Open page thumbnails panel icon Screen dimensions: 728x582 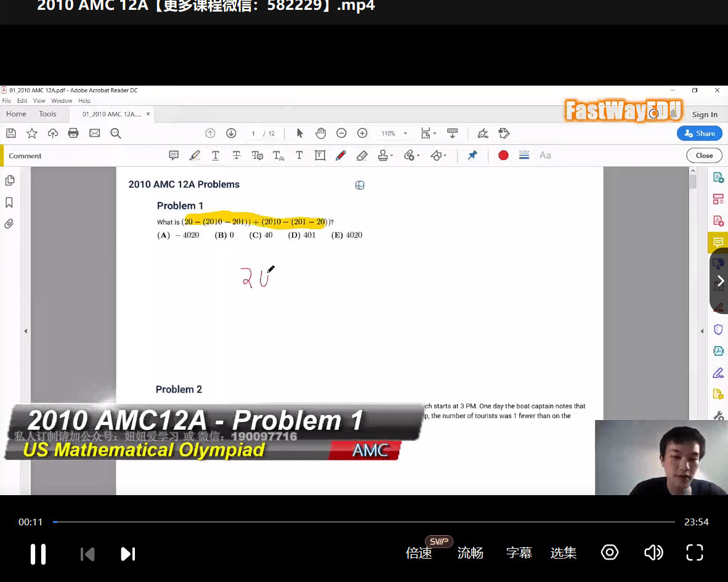point(9,180)
